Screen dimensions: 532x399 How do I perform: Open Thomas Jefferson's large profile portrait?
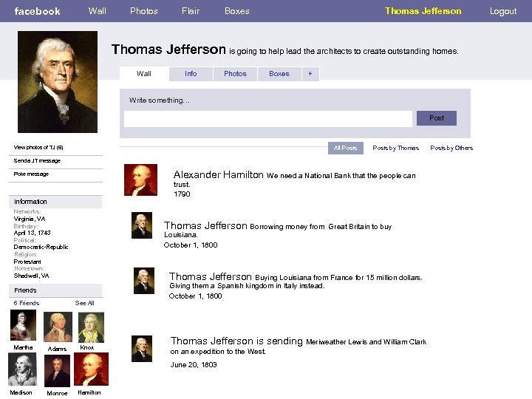point(58,82)
